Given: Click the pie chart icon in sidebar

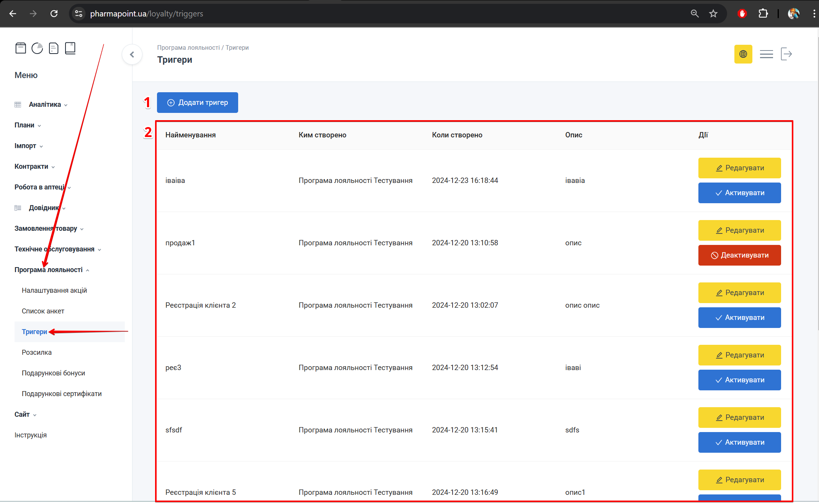Looking at the screenshot, I should 37,48.
